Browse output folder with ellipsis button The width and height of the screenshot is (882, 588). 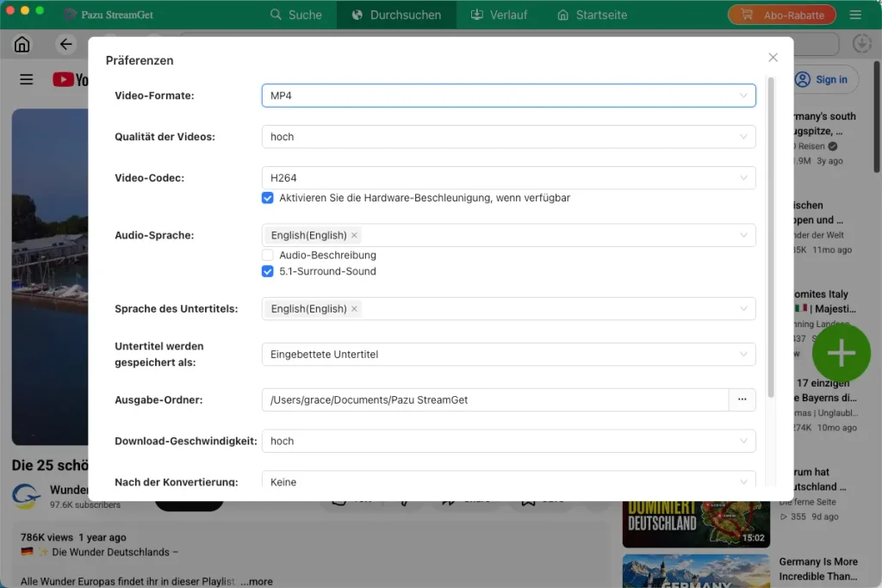click(742, 399)
